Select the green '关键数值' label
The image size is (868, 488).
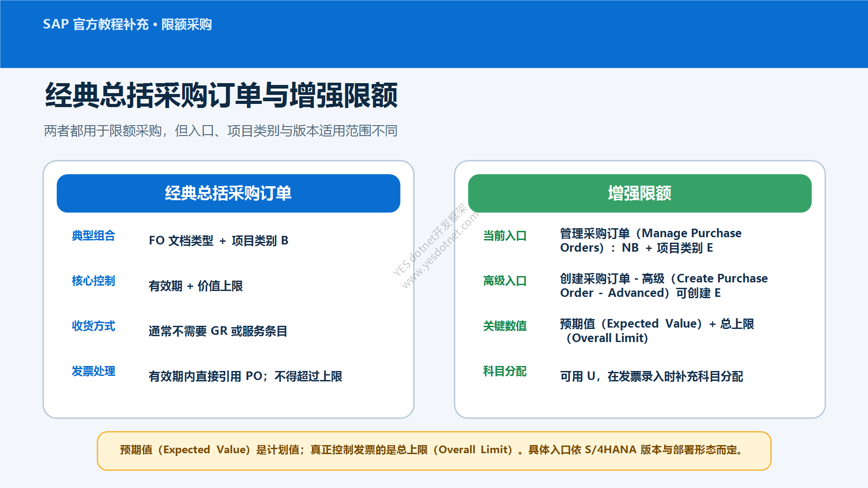(505, 326)
